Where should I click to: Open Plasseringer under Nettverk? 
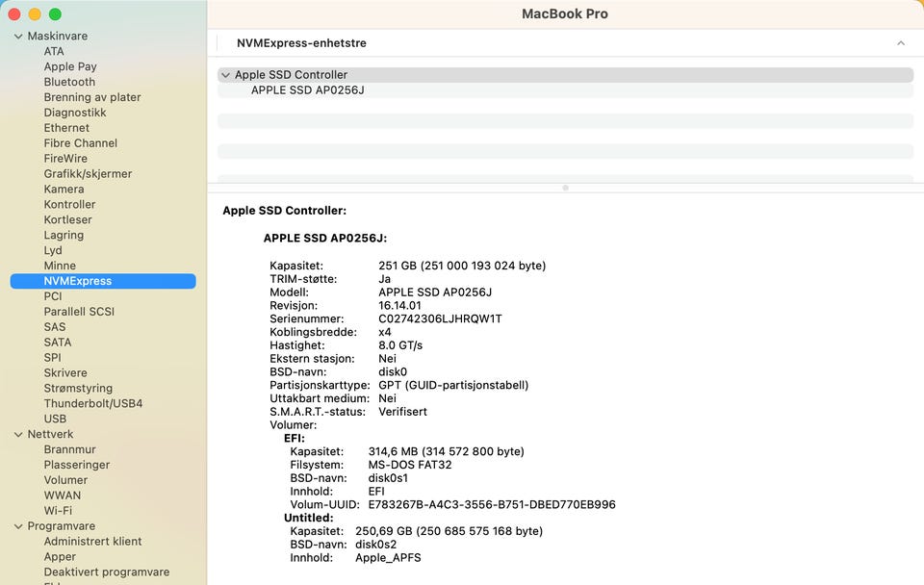click(77, 465)
